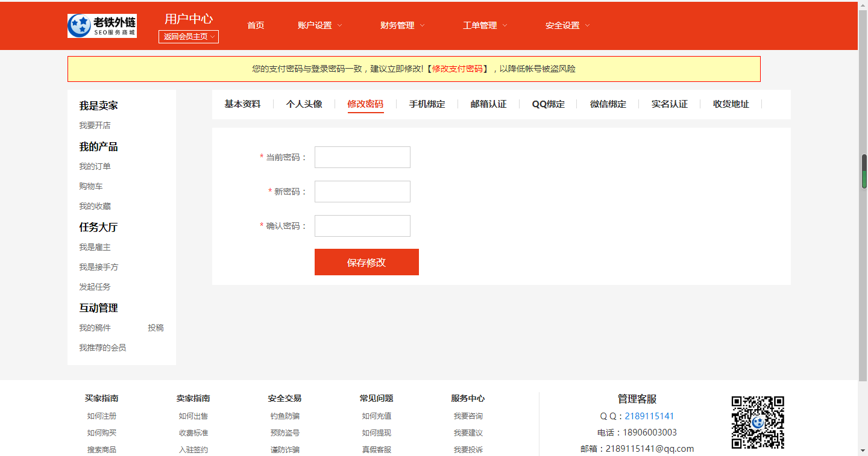The height and width of the screenshot is (456, 868).
Task: Click 购物车 in the sidebar
Action: coord(91,186)
